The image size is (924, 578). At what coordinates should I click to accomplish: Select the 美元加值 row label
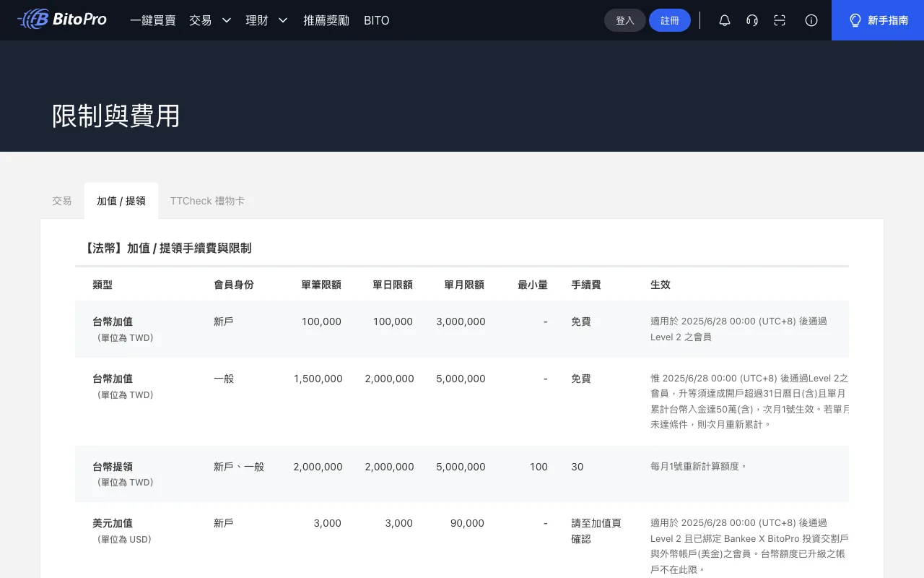(113, 523)
